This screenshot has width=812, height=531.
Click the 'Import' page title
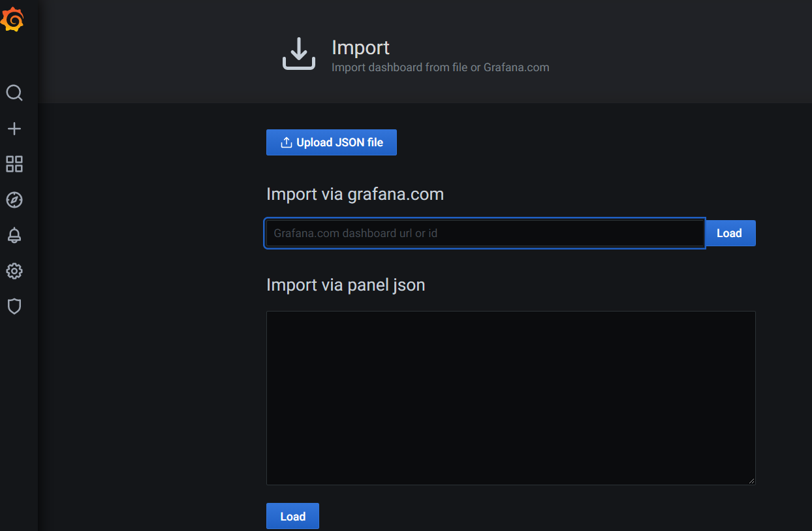click(x=360, y=47)
